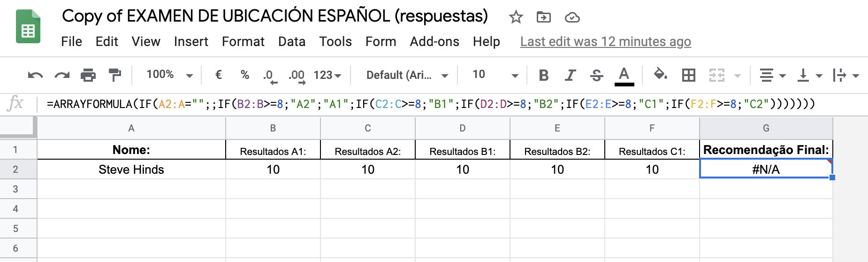
Task: Open the View menu
Action: (x=146, y=42)
